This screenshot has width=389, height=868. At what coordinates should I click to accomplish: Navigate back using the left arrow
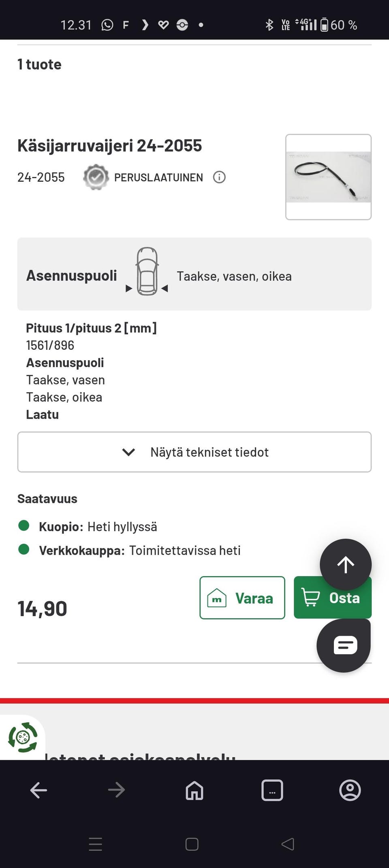pos(38,790)
